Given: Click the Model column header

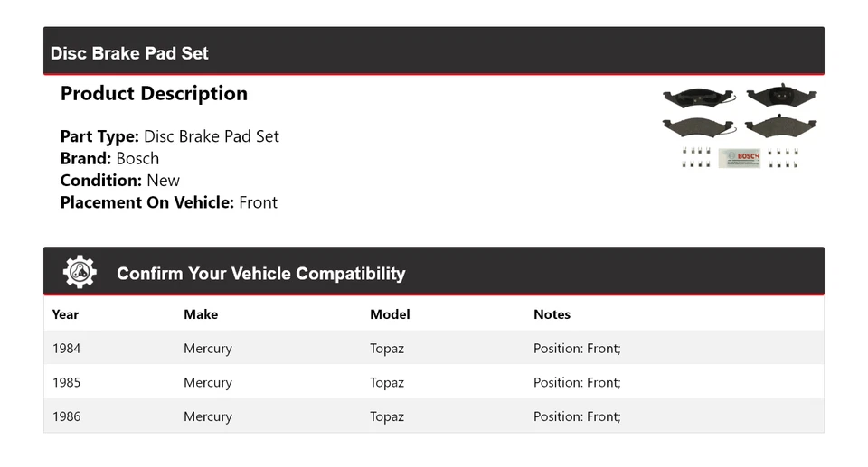Looking at the screenshot, I should [x=390, y=314].
